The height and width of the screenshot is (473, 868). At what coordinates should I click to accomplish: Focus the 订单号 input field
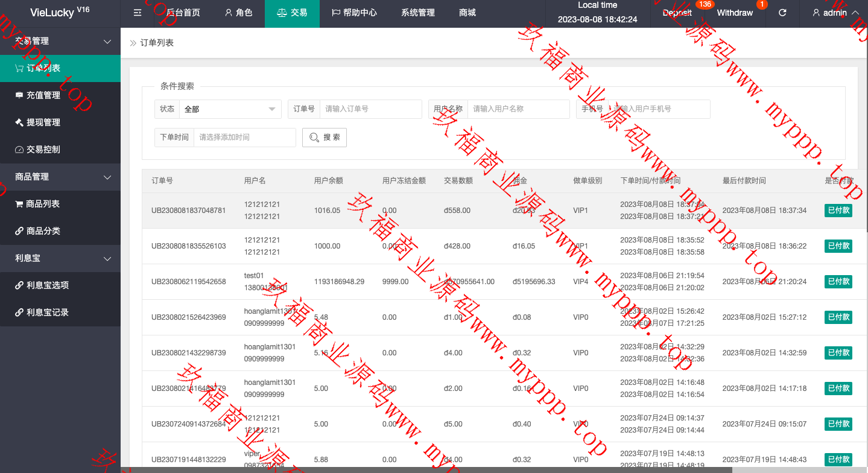tap(371, 109)
